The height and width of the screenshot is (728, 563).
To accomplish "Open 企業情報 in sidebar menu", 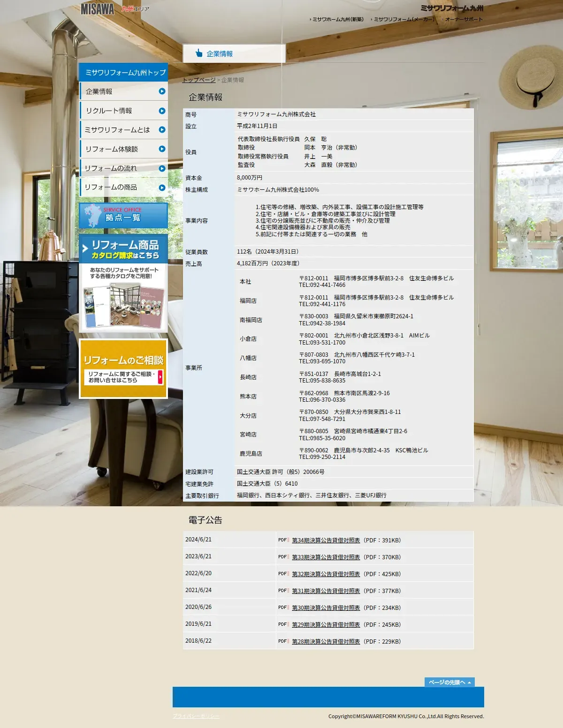I will (124, 91).
